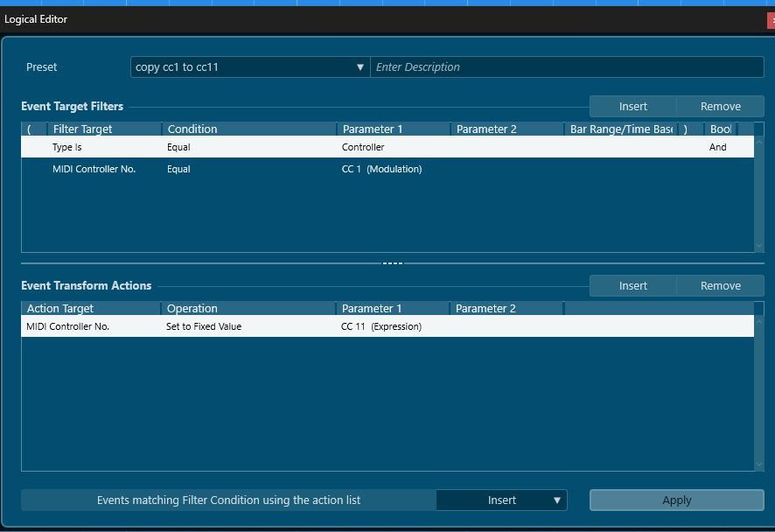The width and height of the screenshot is (775, 532).
Task: Click the action list scrollbar down arrow
Action: coord(759,465)
